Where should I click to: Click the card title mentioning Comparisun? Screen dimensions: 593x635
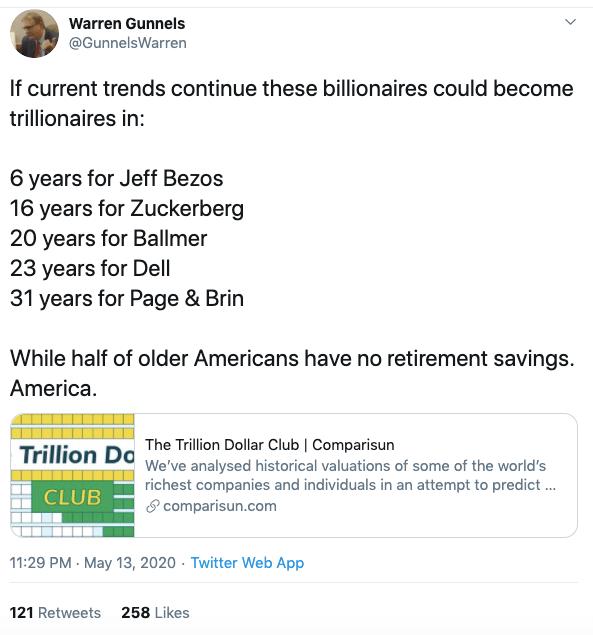(x=270, y=445)
